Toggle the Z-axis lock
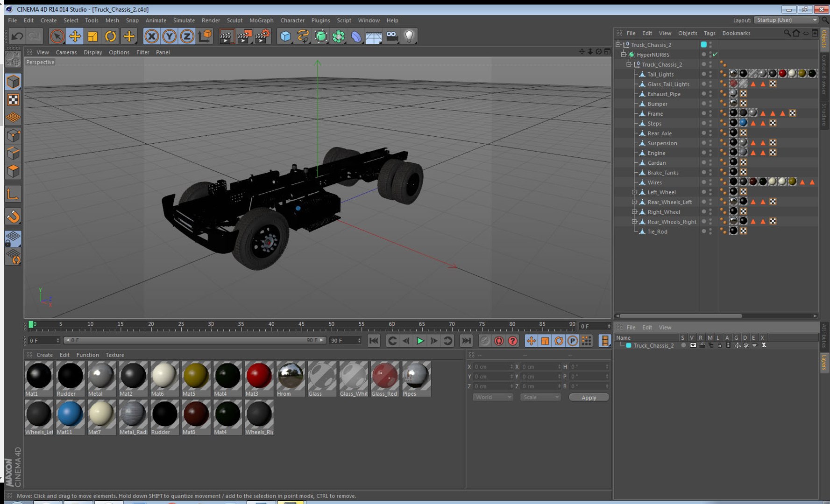This screenshot has width=830, height=504. click(x=187, y=36)
